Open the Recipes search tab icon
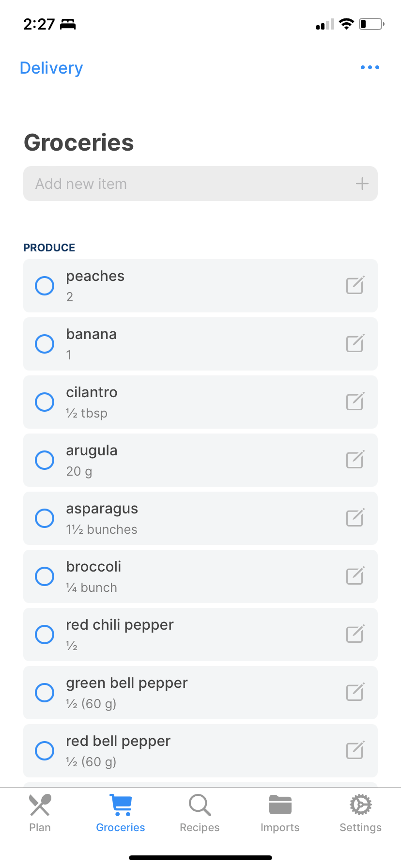Image resolution: width=401 pixels, height=868 pixels. tap(200, 806)
